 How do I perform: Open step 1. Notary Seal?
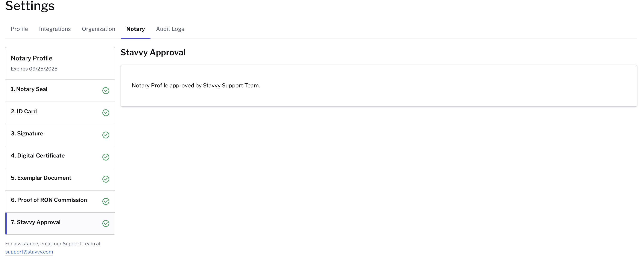point(60,91)
